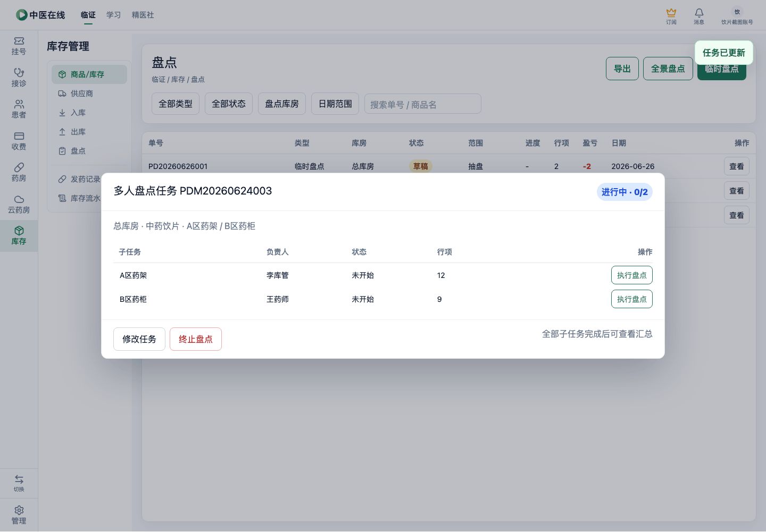Click the 草稿 status tag

tap(421, 166)
